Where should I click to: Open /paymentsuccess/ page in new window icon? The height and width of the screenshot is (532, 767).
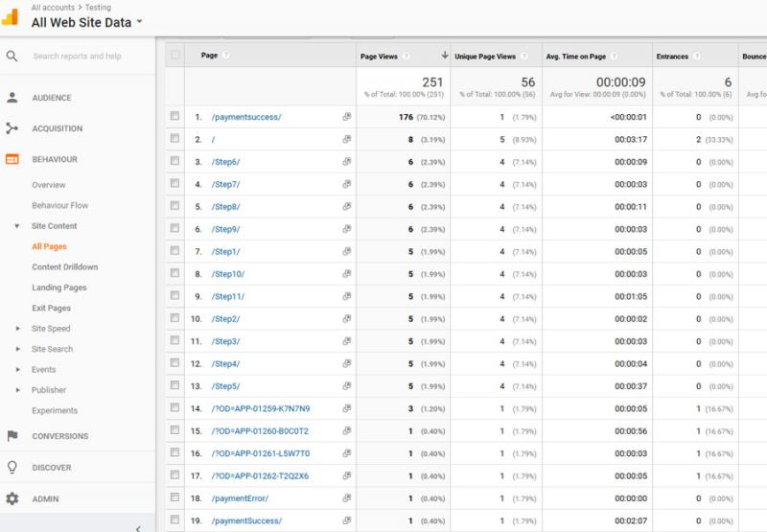pyautogui.click(x=347, y=117)
